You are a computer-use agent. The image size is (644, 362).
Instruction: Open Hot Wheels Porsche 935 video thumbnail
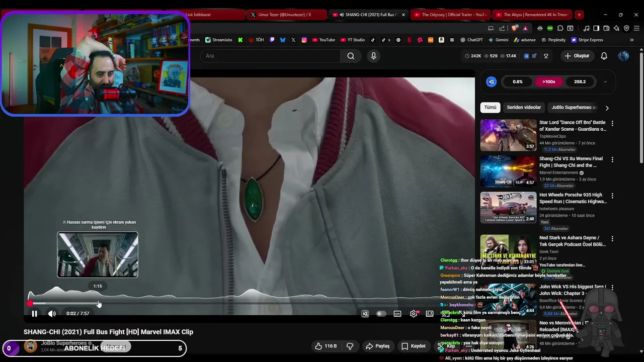tap(508, 207)
